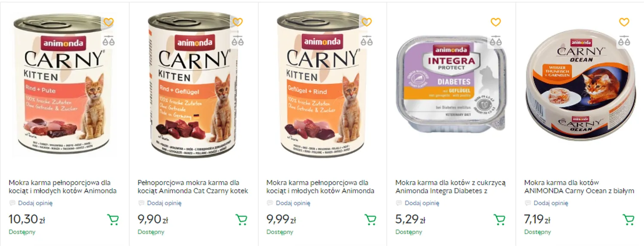Screen dimensions: 644x246
Task: Toggle wishlist heart on Rind + Geflügel can
Action: pos(238,22)
